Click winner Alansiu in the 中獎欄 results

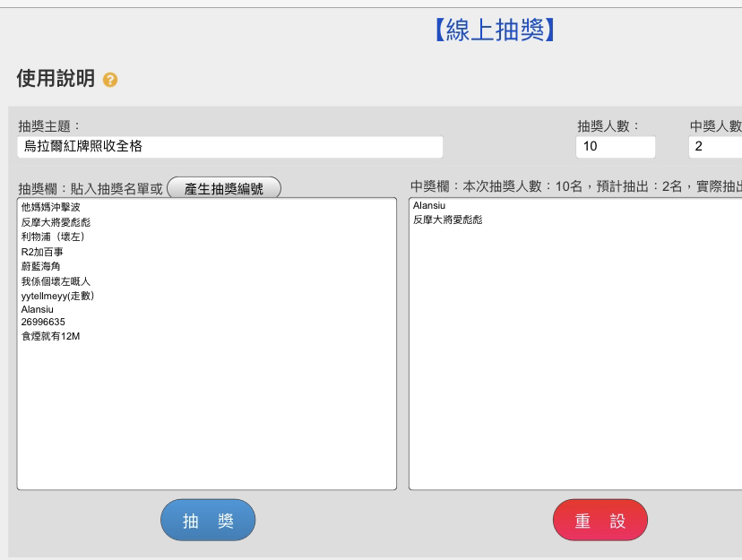click(x=429, y=206)
